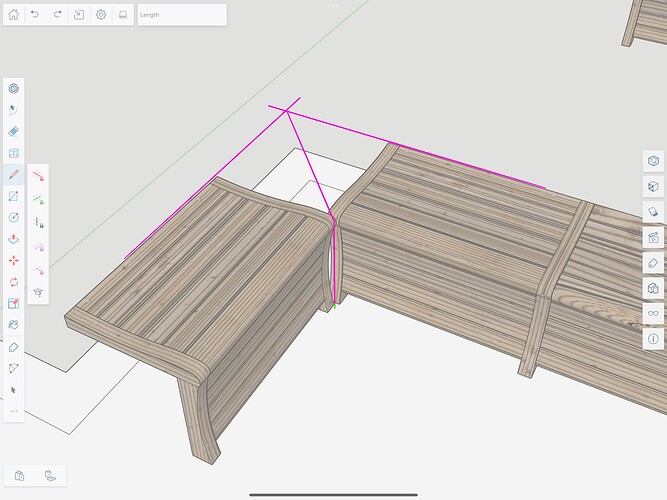Open the grouped-boxes panel in right sidebar

653,289
